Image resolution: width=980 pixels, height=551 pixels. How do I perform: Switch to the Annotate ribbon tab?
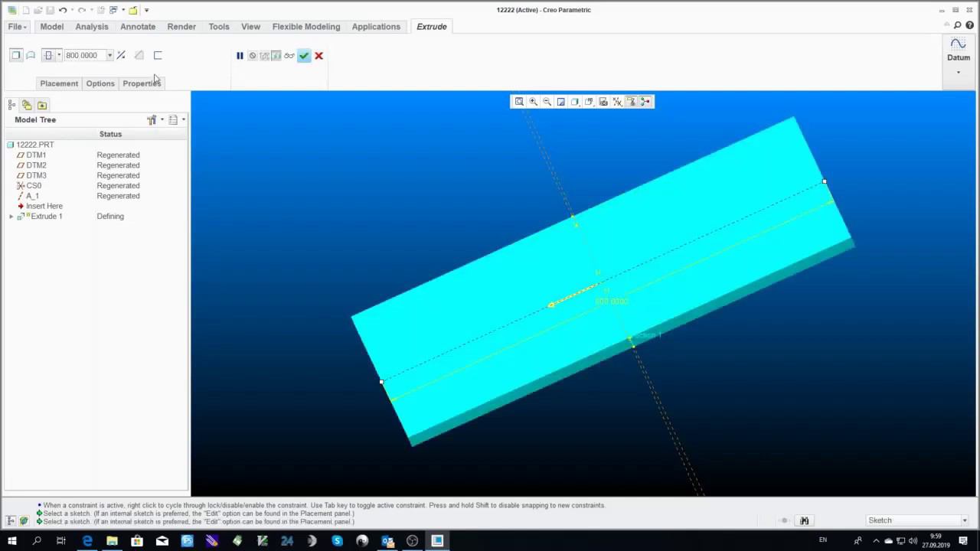[138, 27]
